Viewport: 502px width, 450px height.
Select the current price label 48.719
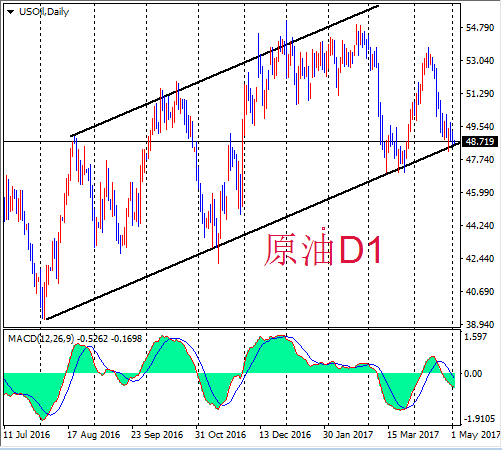coord(480,141)
